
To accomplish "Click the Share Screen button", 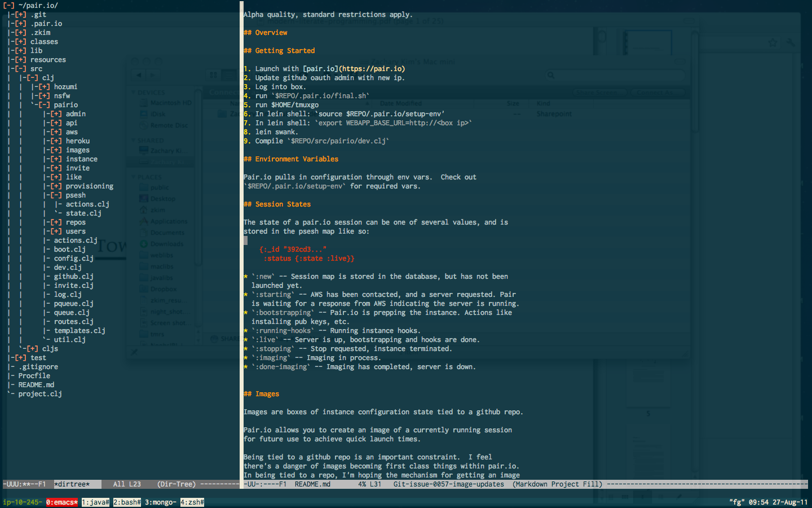I will (599, 92).
